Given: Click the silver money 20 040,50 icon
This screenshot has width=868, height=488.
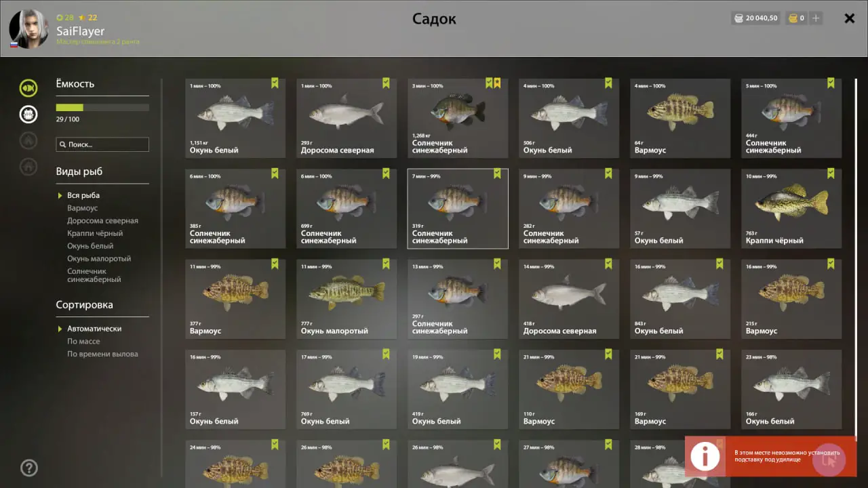Looking at the screenshot, I should (x=738, y=18).
